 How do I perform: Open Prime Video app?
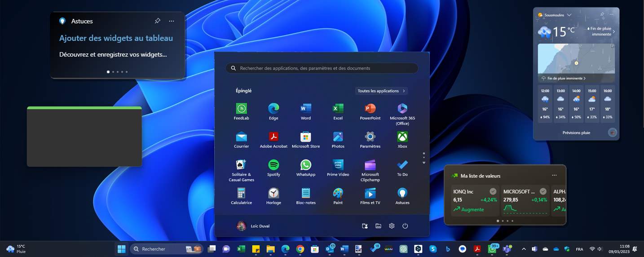coord(338,168)
